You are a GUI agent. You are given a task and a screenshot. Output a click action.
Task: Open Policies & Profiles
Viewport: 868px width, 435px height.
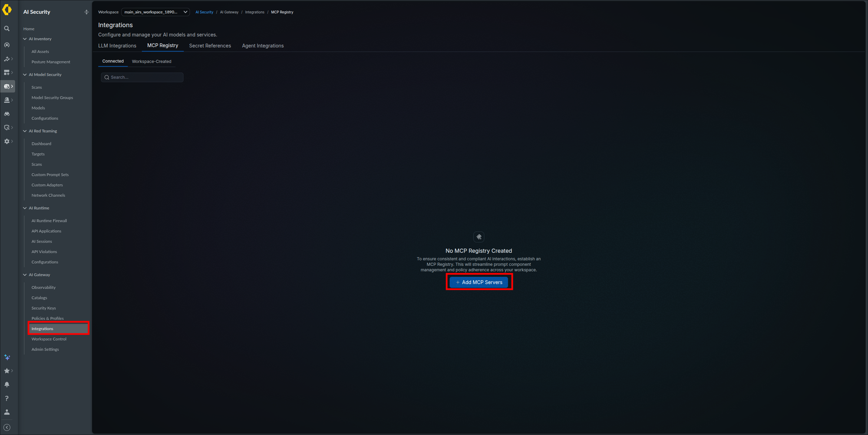click(x=47, y=319)
